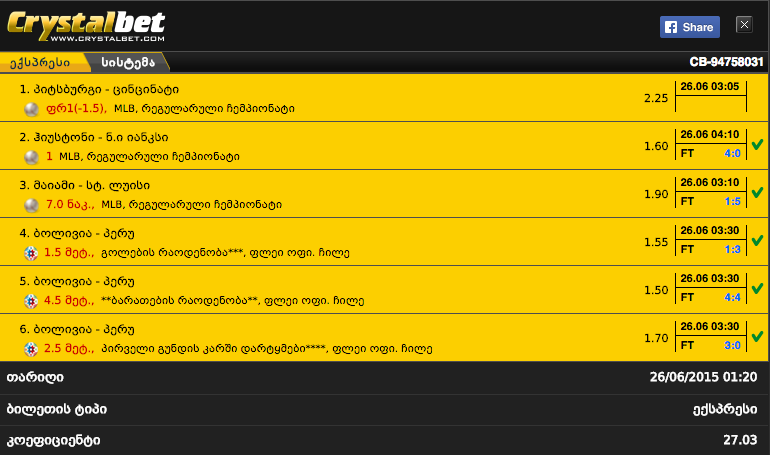This screenshot has width=770, height=455.
Task: Click green checkmark for მაიამი - სტ. ლუისი
Action: coord(757,192)
